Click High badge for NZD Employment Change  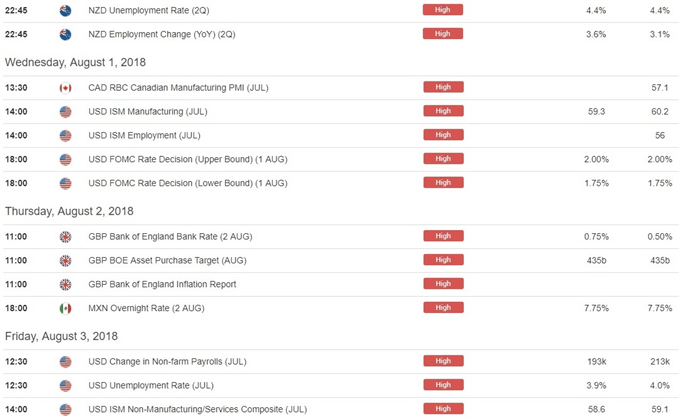click(x=443, y=34)
